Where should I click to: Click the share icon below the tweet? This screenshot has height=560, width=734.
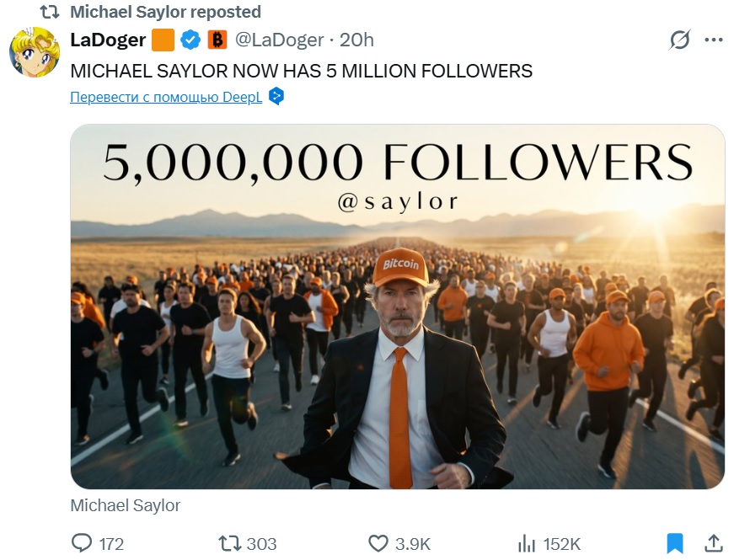[713, 542]
